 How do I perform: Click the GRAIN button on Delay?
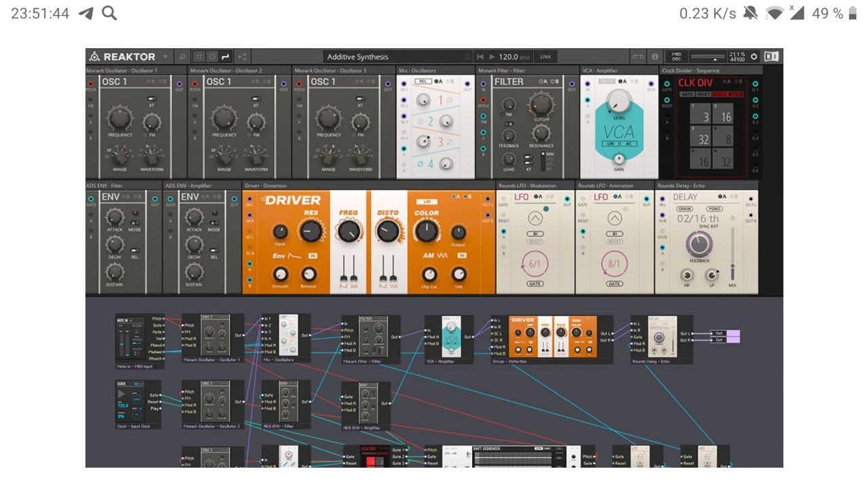point(686,209)
